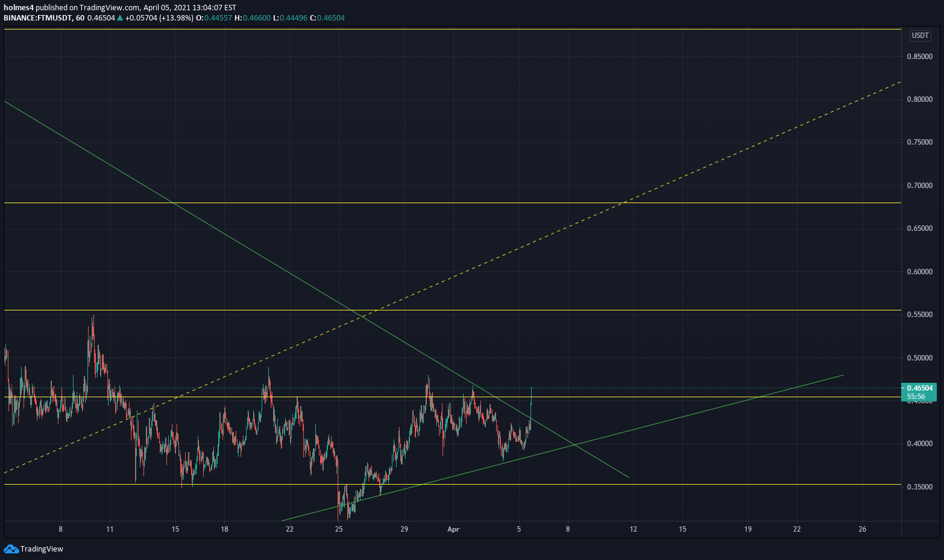Select the yellow horizontal line near 0.555
The image size is (944, 560).
click(452, 310)
